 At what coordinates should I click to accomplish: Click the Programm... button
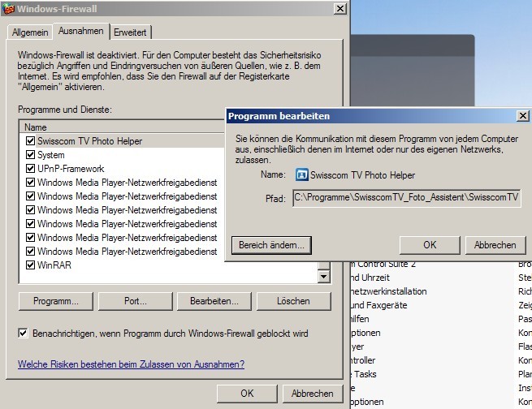(56, 301)
